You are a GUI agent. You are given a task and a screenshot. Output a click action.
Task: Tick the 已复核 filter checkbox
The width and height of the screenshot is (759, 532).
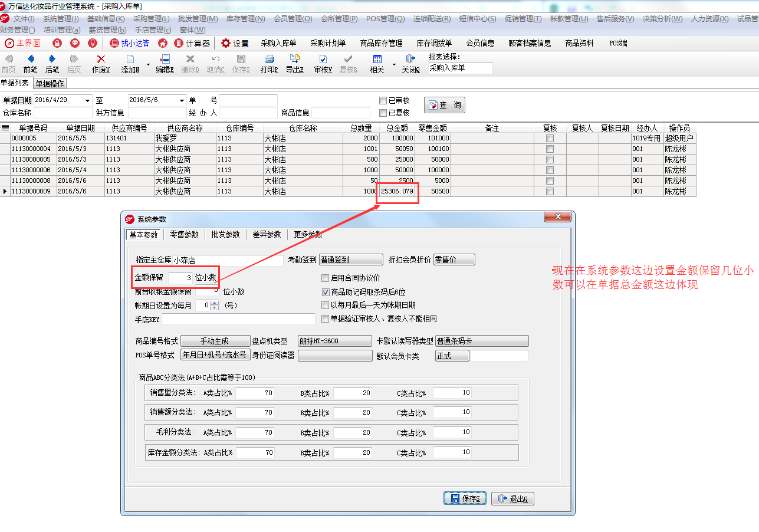[383, 113]
